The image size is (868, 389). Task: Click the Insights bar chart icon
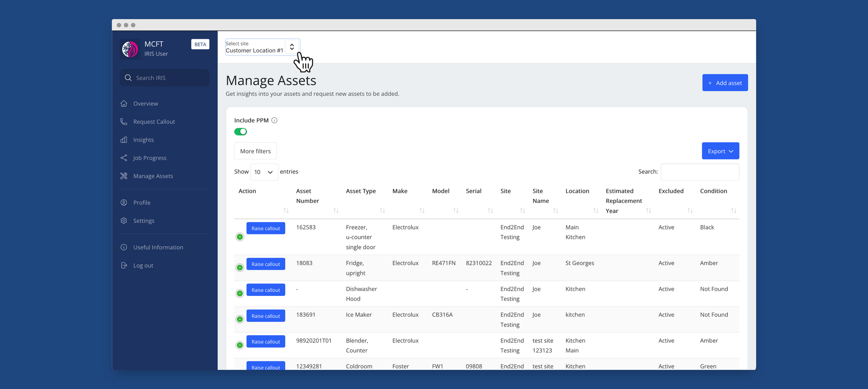point(124,140)
